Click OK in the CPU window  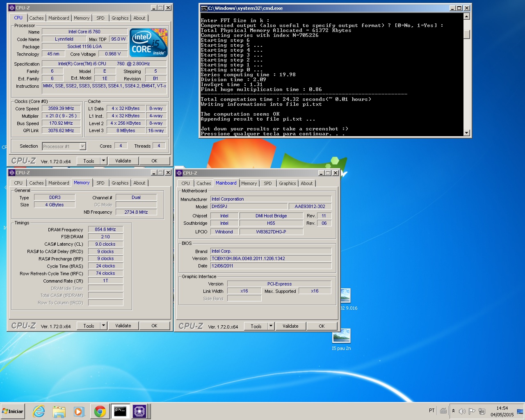point(154,161)
